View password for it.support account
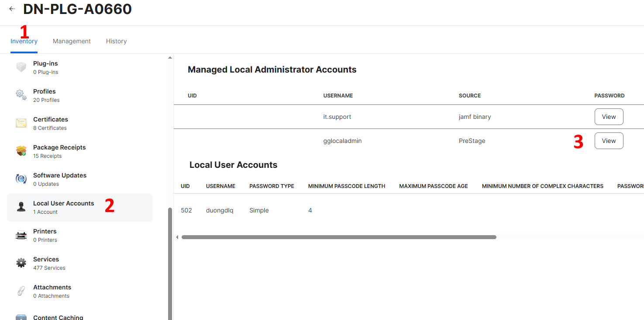The height and width of the screenshot is (320, 644). tap(609, 117)
